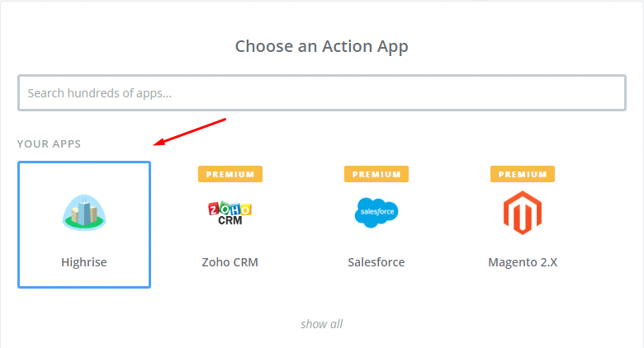Click the Premium badge above Magento
This screenshot has height=348, width=644.
pyautogui.click(x=523, y=174)
